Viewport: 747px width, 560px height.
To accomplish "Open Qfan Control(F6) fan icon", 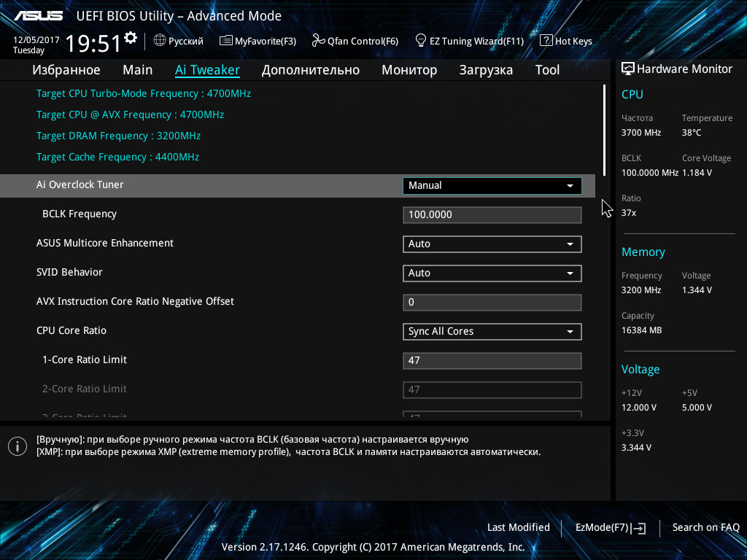I will click(318, 41).
